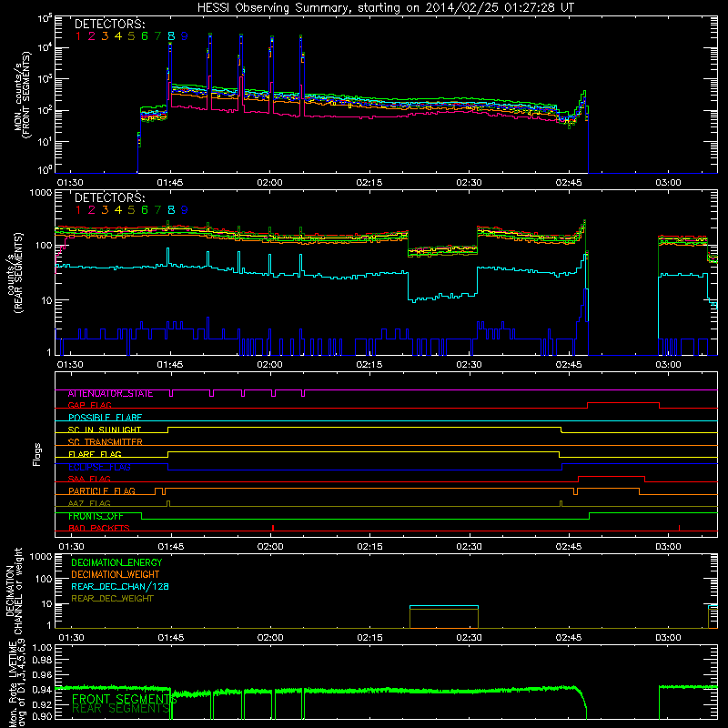Image resolution: width=728 pixels, height=728 pixels.
Task: Click 02:15 tick under flags plot
Action: (370, 547)
